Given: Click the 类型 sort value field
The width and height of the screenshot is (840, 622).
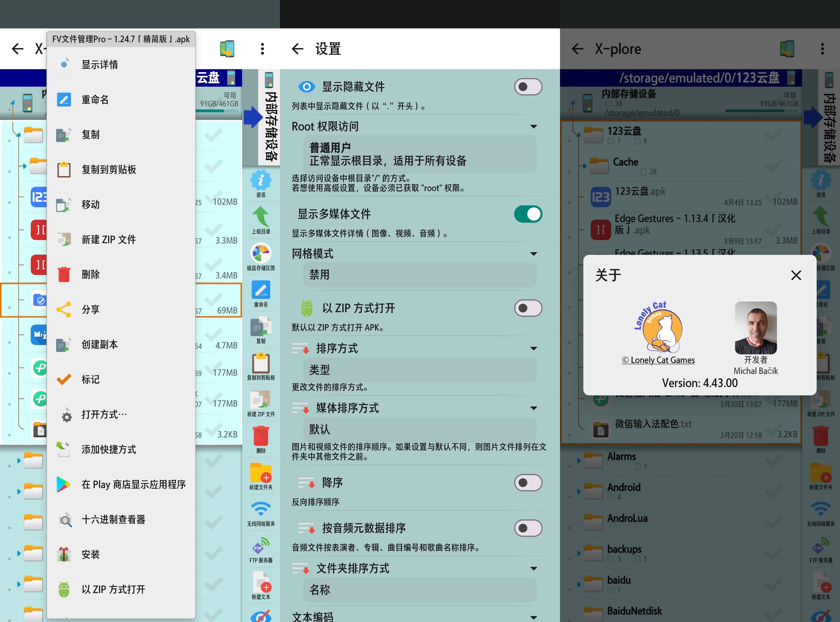Looking at the screenshot, I should click(x=420, y=370).
